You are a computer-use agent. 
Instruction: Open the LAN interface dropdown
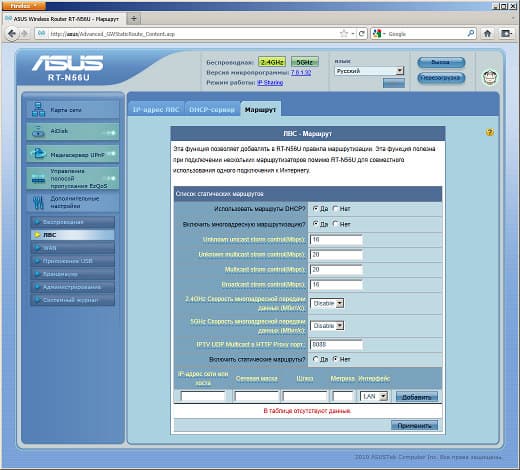(x=374, y=396)
